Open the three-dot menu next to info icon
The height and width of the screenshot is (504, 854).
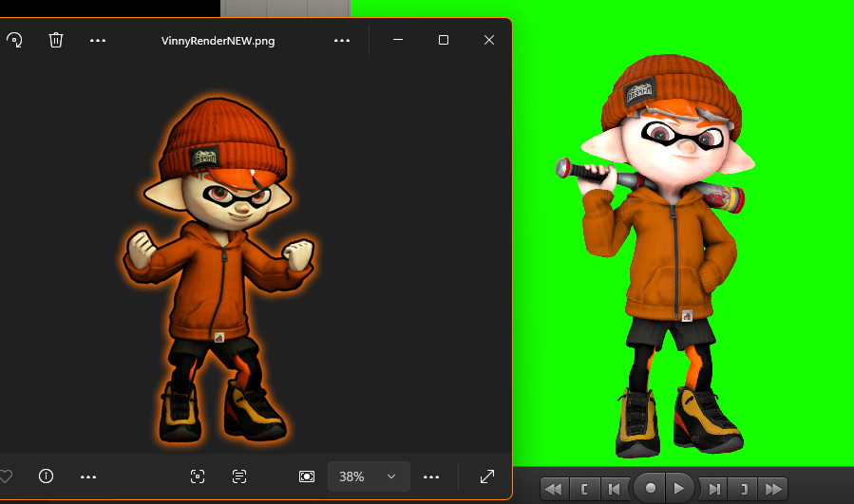click(88, 477)
